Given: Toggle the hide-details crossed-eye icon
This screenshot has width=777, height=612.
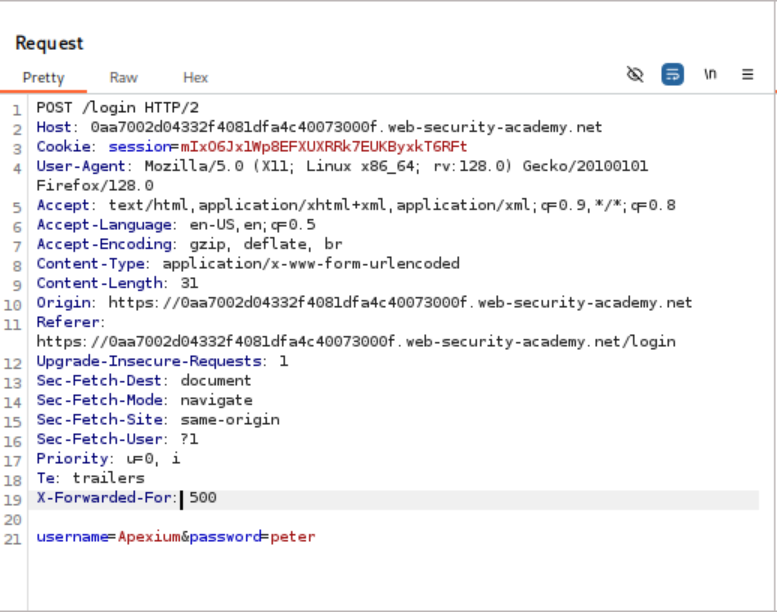Looking at the screenshot, I should tap(634, 75).
